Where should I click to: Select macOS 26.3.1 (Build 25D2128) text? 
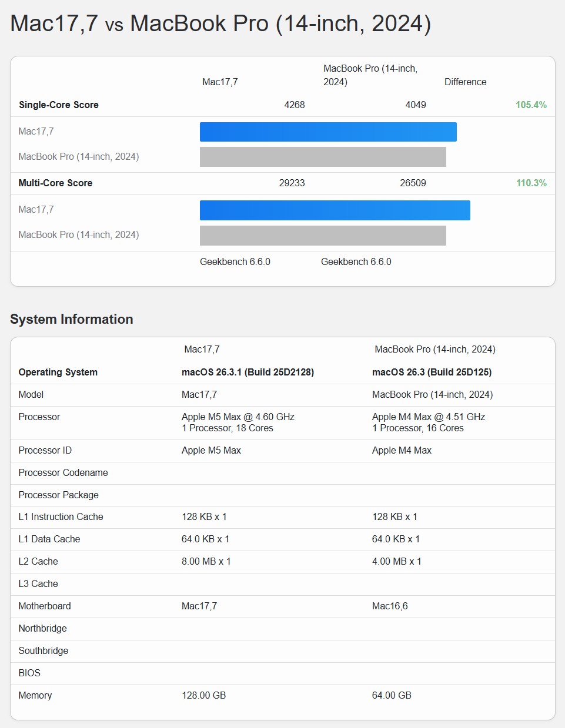pyautogui.click(x=248, y=372)
